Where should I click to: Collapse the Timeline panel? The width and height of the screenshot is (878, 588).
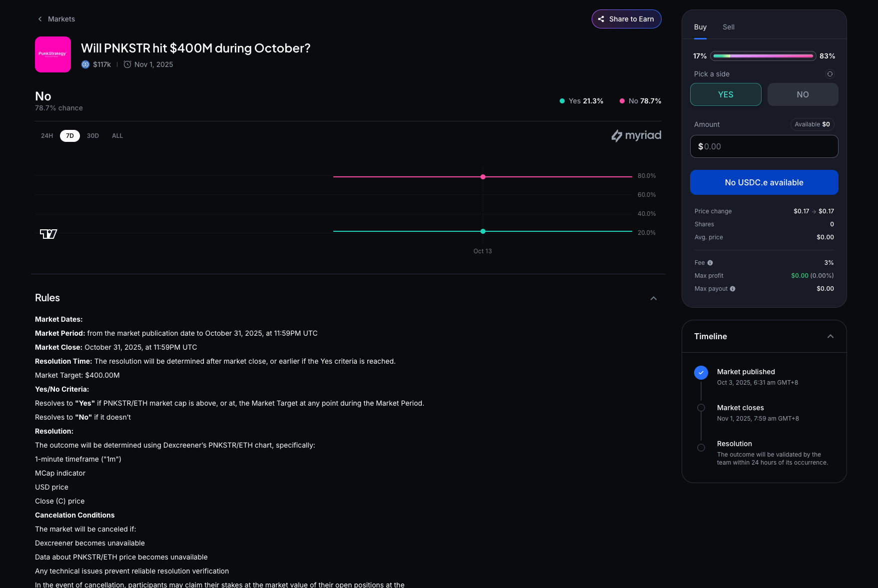point(830,336)
